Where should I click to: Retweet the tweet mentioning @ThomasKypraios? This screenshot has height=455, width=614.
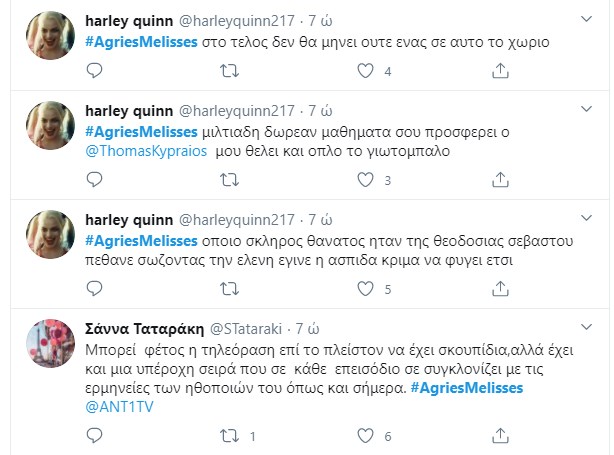228,180
